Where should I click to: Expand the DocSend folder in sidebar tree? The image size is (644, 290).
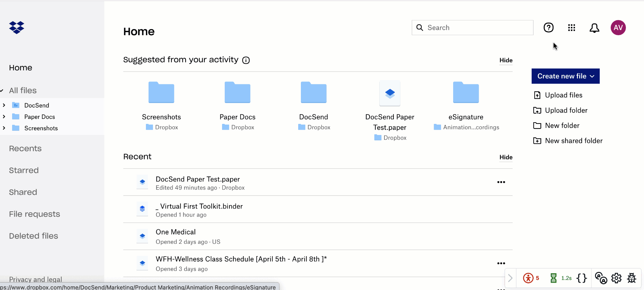click(x=4, y=105)
